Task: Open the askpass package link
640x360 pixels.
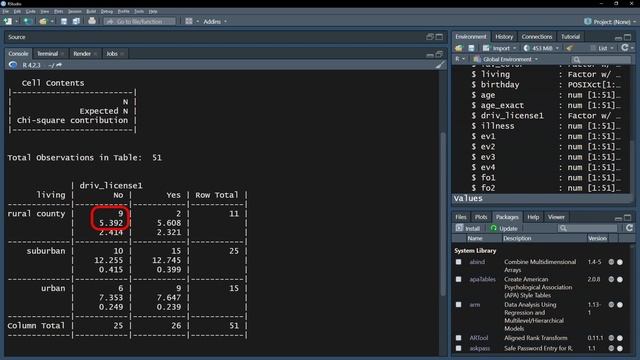Action: coord(480,349)
